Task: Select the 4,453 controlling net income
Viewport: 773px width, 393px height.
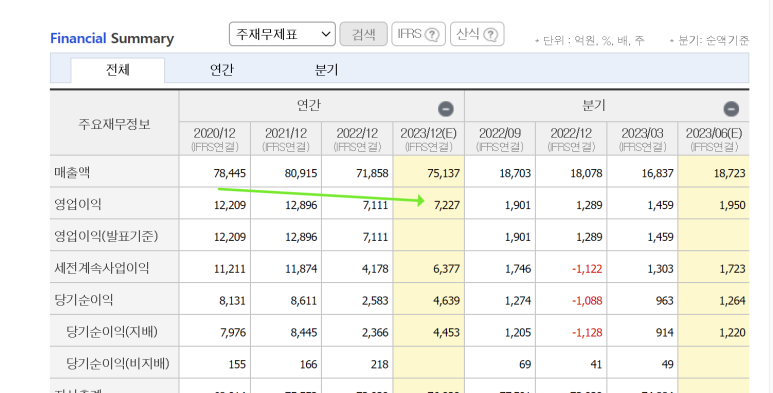Action: pyautogui.click(x=447, y=332)
